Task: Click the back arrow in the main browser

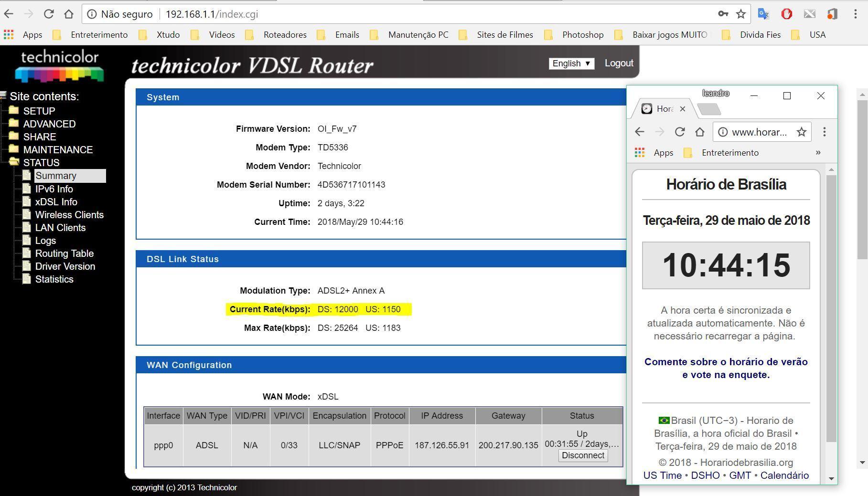Action: [9, 14]
